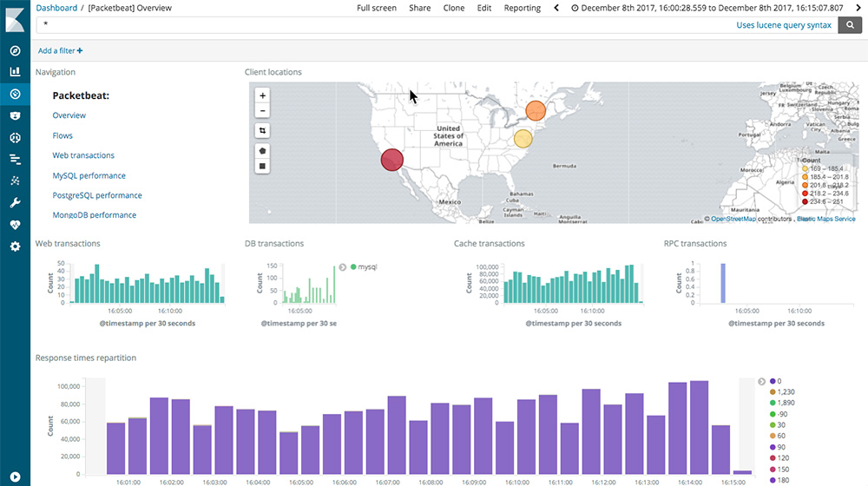Open Monitoring heartbeat icon
Image resolution: width=868 pixels, height=486 pixels.
pos(15,225)
